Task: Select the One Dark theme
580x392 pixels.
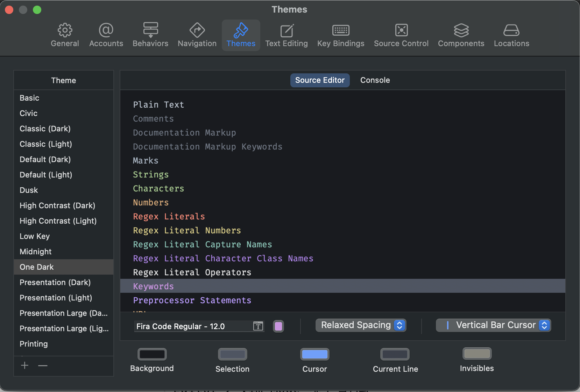Action: click(x=64, y=267)
